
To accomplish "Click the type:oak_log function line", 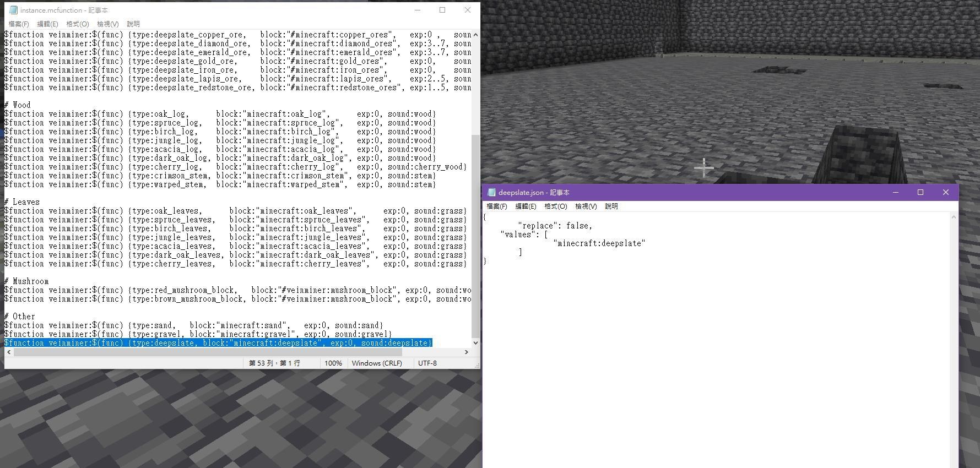I will tap(220, 114).
